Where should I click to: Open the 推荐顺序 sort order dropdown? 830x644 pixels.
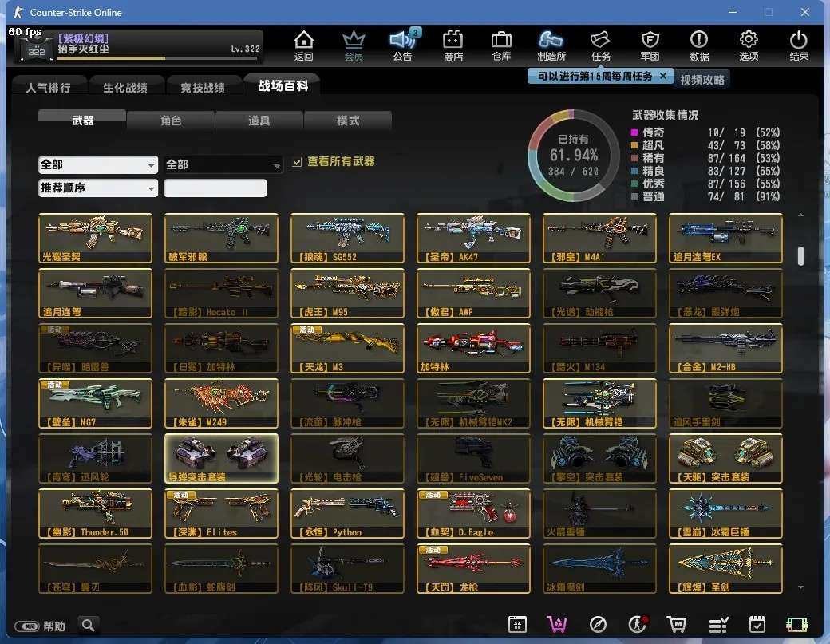pos(97,188)
